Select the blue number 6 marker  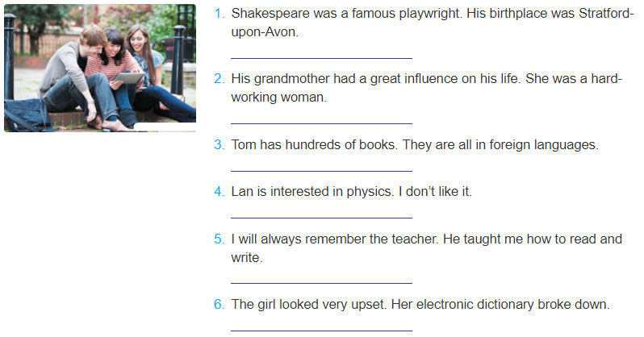[x=220, y=304]
